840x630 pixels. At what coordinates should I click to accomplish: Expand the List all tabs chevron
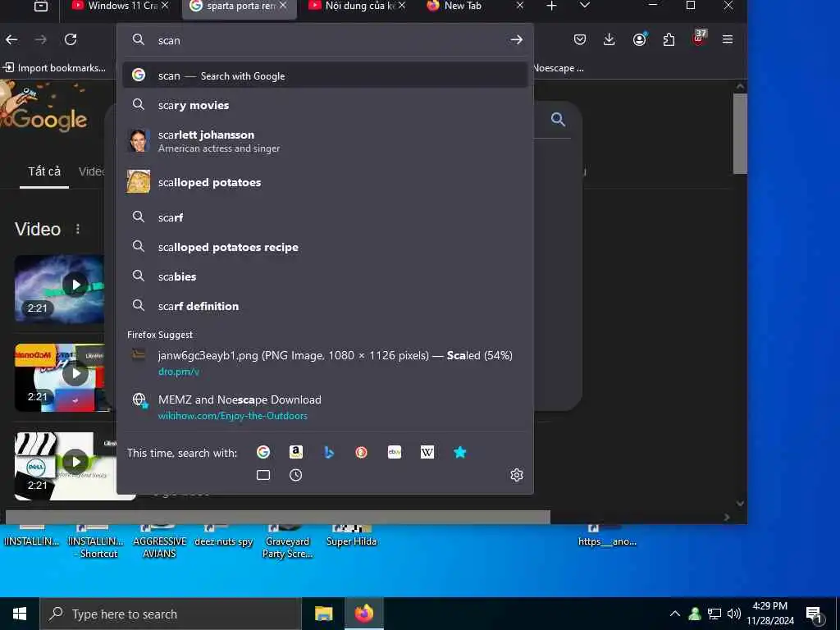[585, 6]
